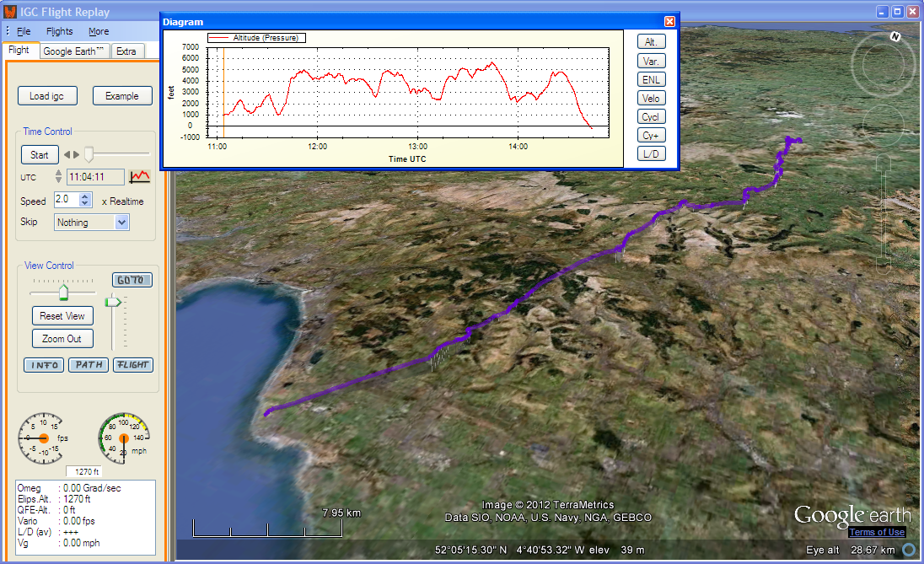This screenshot has width=924, height=564.
Task: Click the Time Control position slider
Action: click(89, 154)
